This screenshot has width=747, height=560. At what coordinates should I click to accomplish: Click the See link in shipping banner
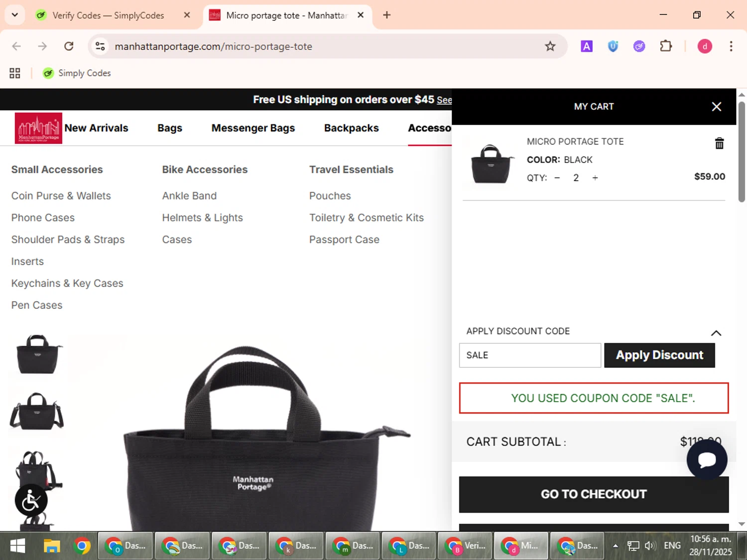[444, 100]
